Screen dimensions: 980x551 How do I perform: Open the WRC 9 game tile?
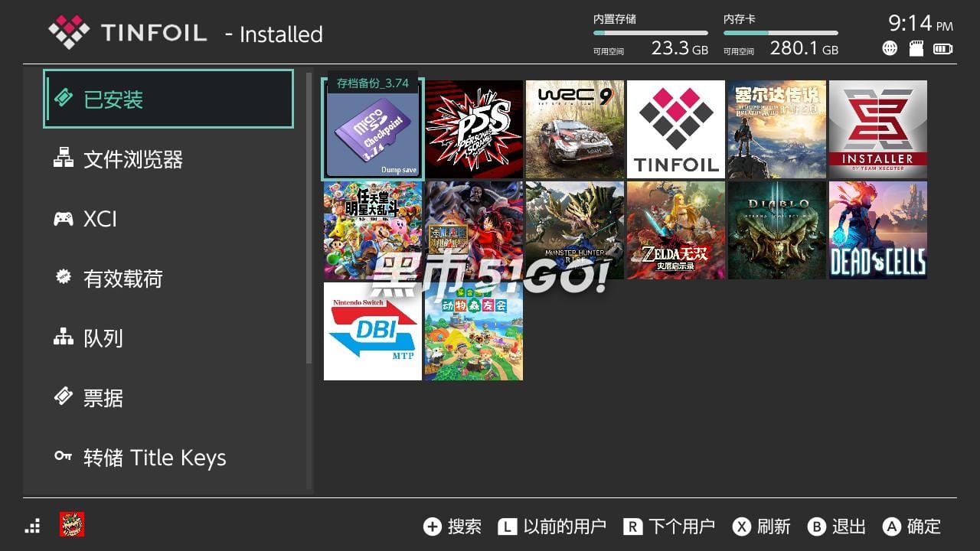(575, 129)
